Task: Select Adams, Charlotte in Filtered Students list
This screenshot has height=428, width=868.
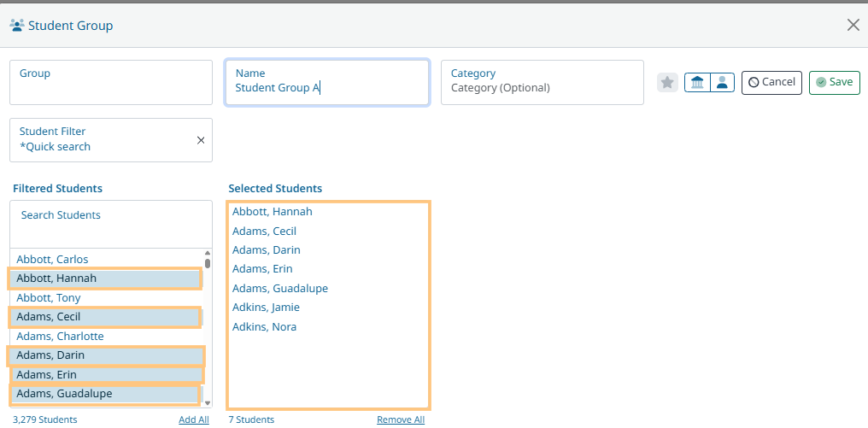Action: (60, 337)
